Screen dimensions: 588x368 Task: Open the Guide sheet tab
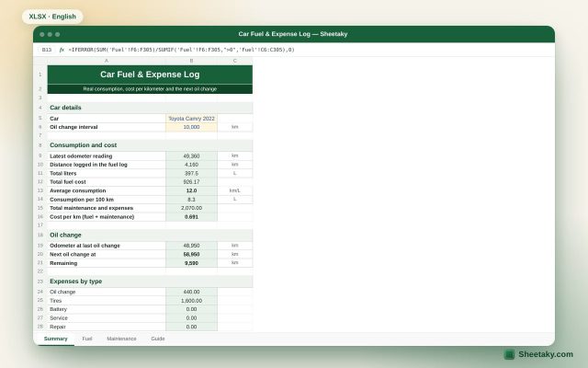click(x=158, y=339)
